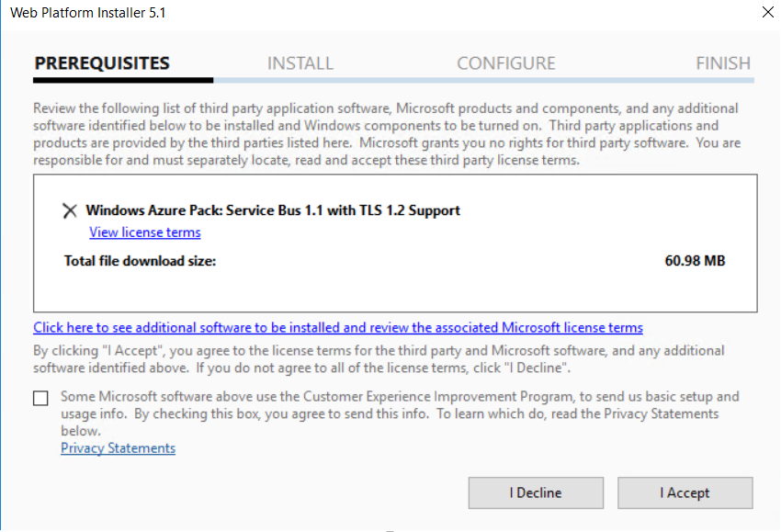Viewport: 781px width, 532px height.
Task: Click the Customer Experience Improvement Program description text
Action: (x=400, y=413)
